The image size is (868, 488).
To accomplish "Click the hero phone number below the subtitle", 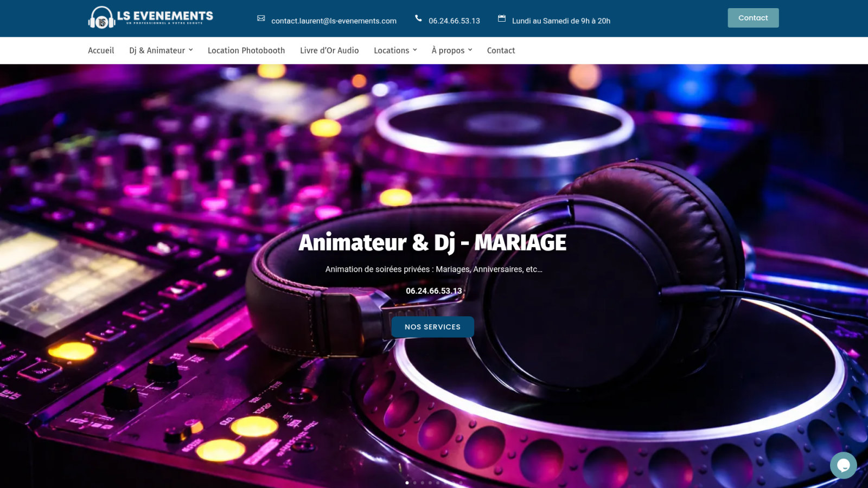I will pyautogui.click(x=434, y=291).
